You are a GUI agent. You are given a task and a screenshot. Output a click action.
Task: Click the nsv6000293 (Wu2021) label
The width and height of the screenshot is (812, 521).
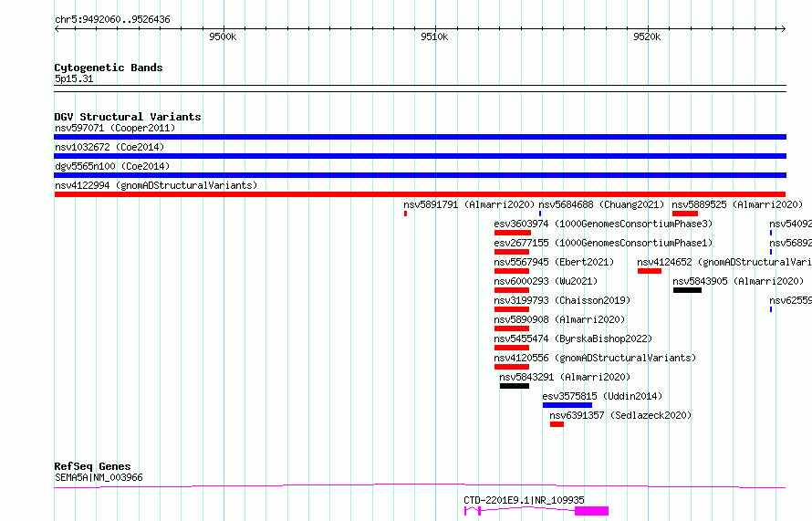click(546, 281)
